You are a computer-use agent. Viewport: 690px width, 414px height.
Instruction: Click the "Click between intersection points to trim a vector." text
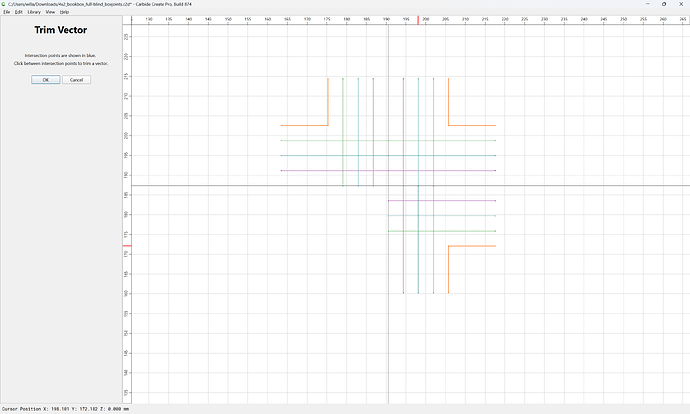pos(61,63)
